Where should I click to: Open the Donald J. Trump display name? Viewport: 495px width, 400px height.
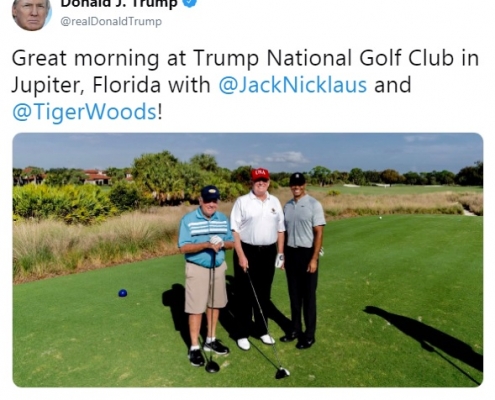click(x=119, y=4)
